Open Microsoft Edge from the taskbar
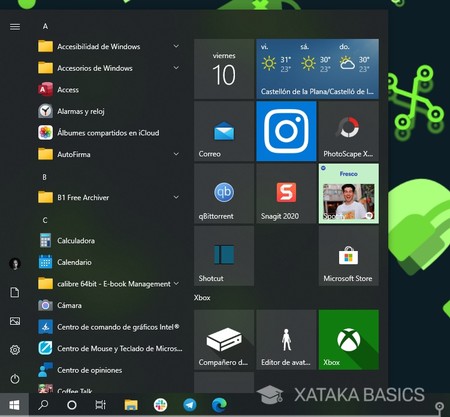 point(219,405)
